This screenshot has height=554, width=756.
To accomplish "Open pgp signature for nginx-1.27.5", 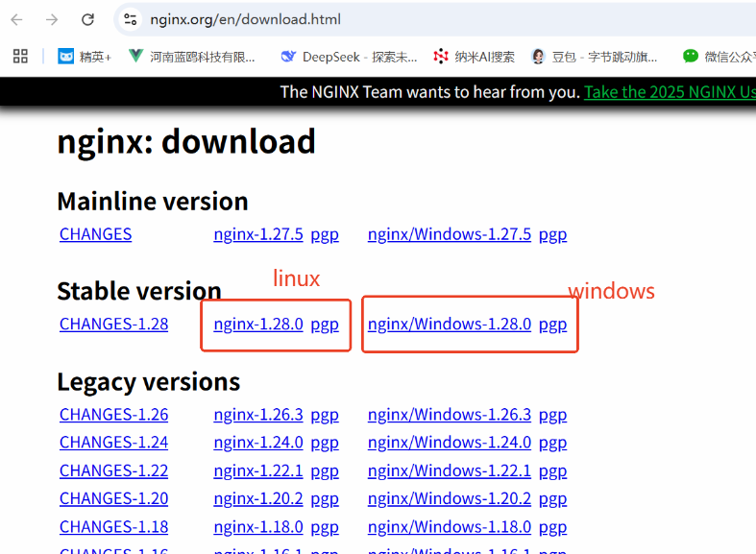I will (x=325, y=235).
